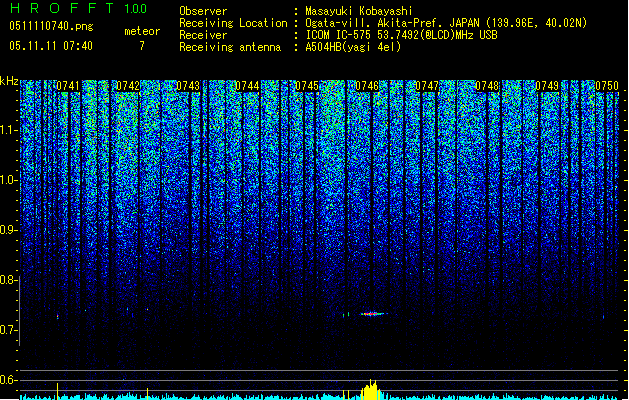This screenshot has height=400, width=629.
Task: Click the Receiving Location label
Action: pos(233,23)
